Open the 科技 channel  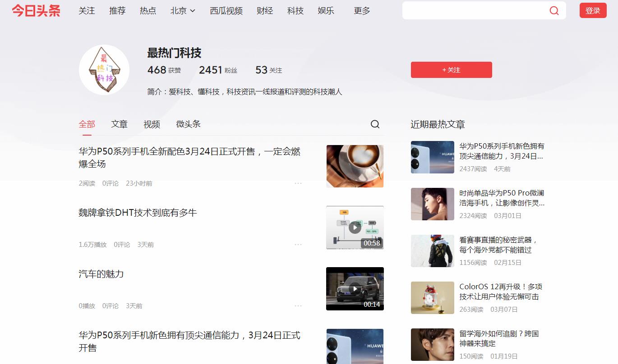click(295, 11)
